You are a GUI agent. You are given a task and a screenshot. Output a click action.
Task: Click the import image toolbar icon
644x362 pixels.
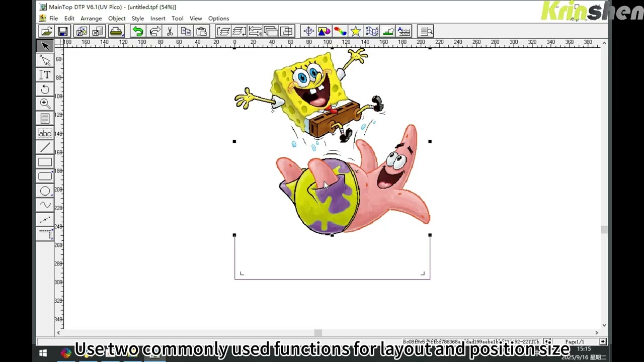(x=82, y=31)
